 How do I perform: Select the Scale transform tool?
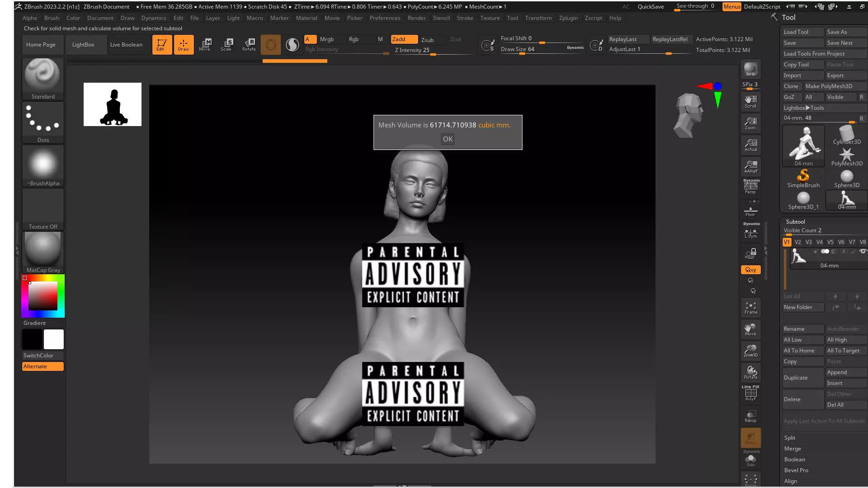point(226,45)
